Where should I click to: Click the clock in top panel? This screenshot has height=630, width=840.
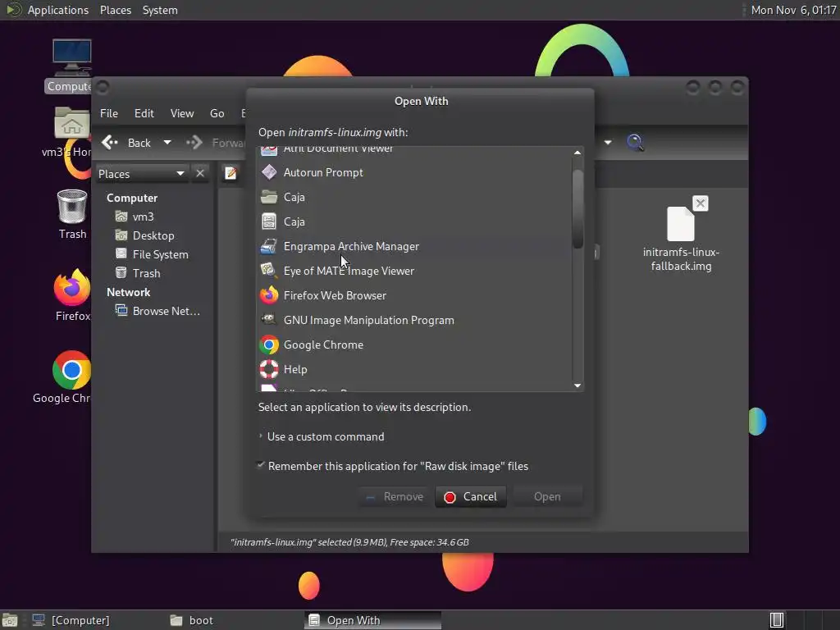pos(793,10)
